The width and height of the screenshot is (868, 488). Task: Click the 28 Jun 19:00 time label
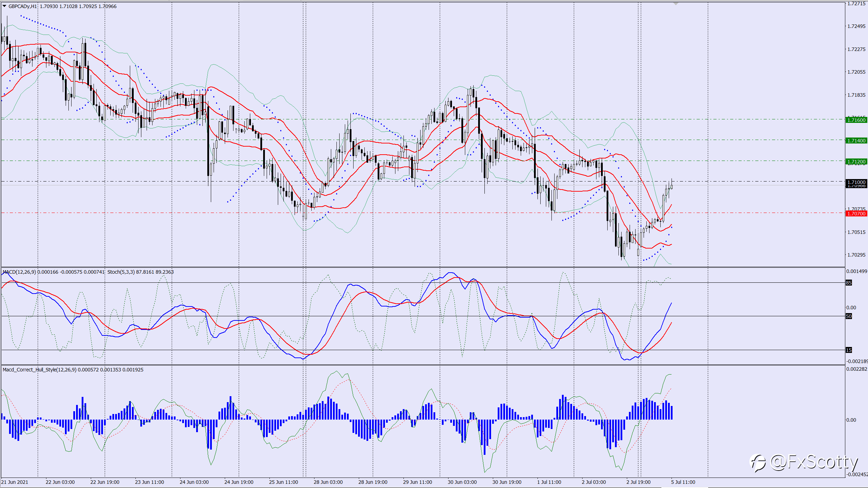click(373, 482)
